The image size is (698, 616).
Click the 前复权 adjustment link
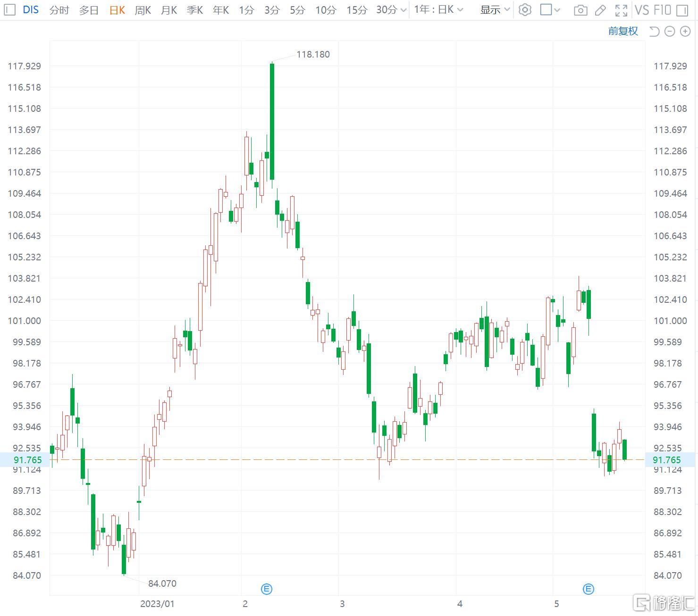pos(623,31)
